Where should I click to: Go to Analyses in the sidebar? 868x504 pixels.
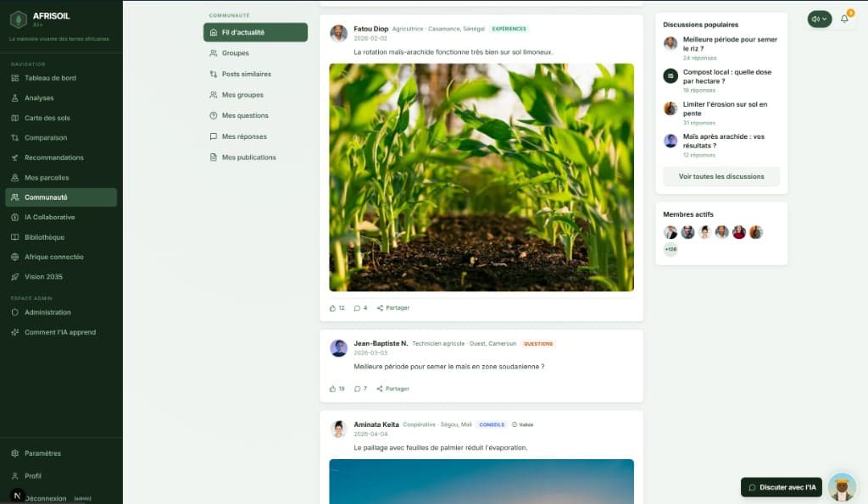[x=61, y=98]
